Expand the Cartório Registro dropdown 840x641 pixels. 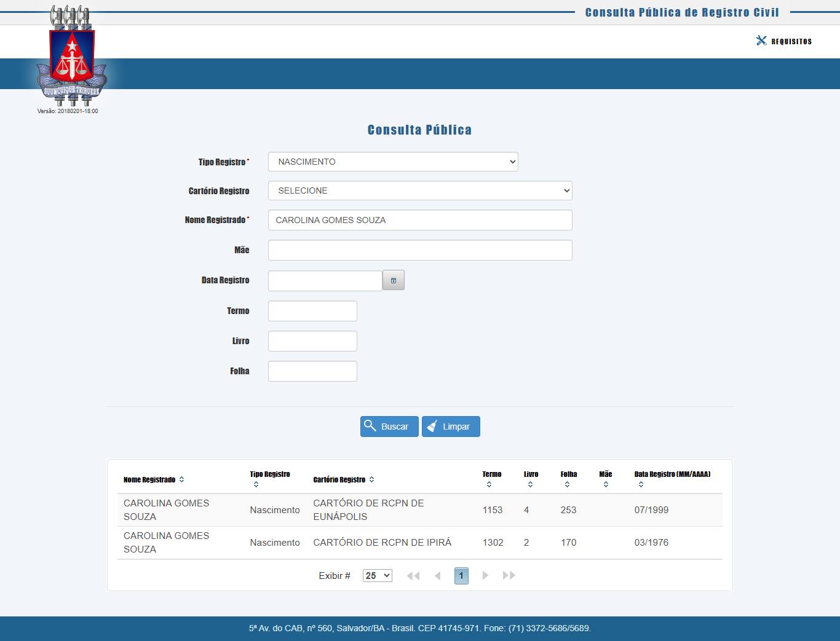tap(420, 191)
